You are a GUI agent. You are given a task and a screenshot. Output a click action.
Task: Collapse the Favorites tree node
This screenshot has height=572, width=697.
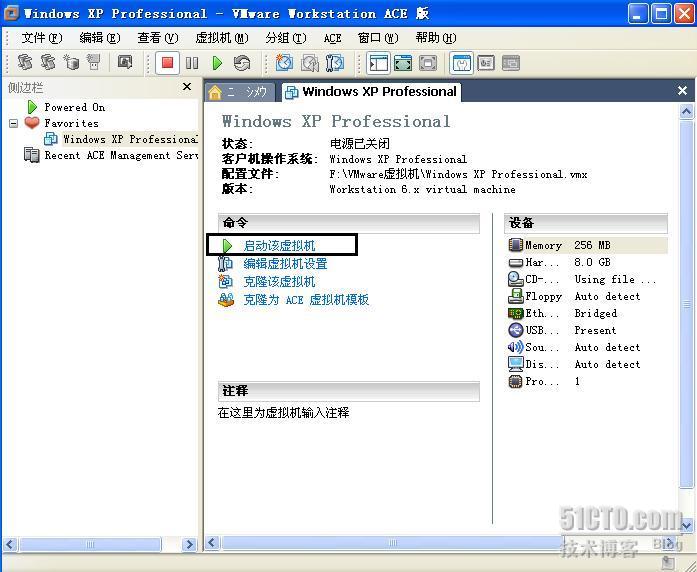point(13,123)
